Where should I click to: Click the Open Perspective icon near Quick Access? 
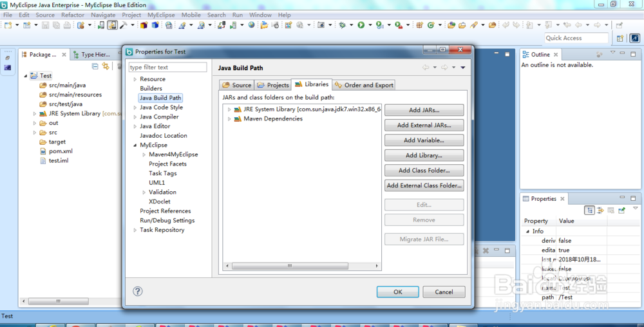click(x=620, y=38)
